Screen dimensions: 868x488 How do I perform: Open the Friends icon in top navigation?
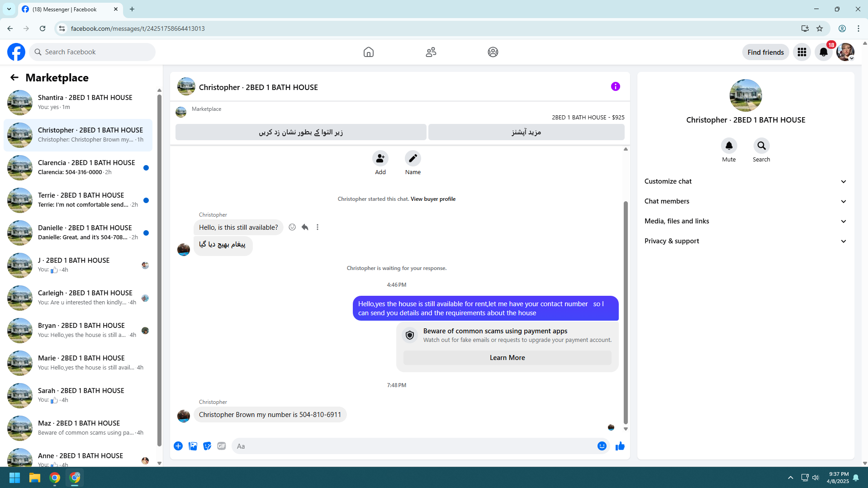pyautogui.click(x=431, y=52)
